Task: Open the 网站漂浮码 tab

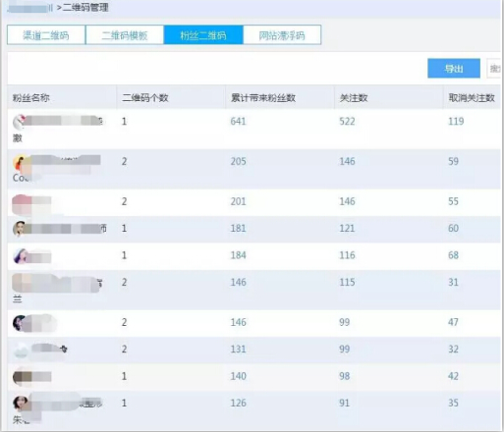Action: 282,35
